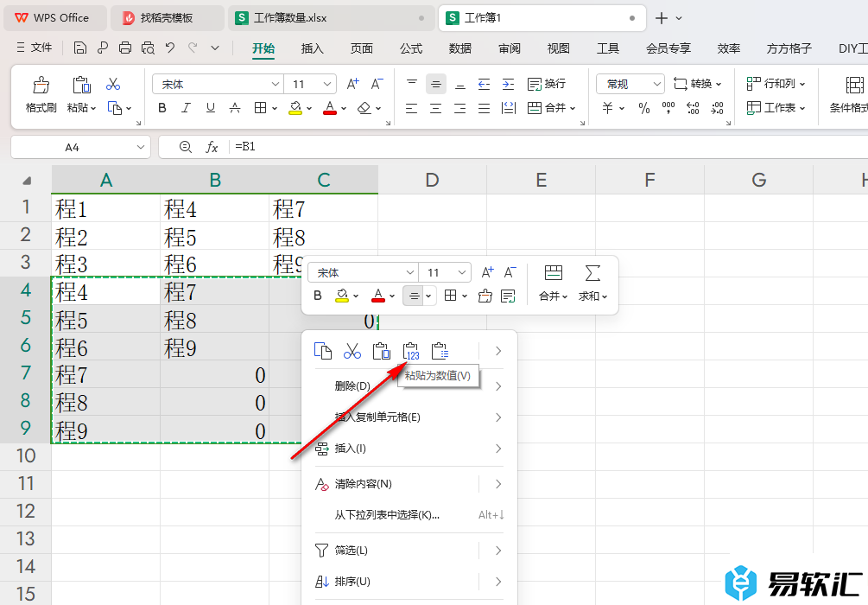
Task: Switch to the Formulas (公式) ribbon tab
Action: pos(411,48)
